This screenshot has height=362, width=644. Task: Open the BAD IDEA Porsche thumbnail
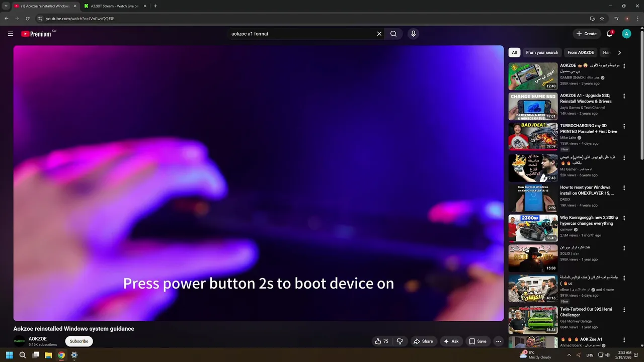point(533,136)
